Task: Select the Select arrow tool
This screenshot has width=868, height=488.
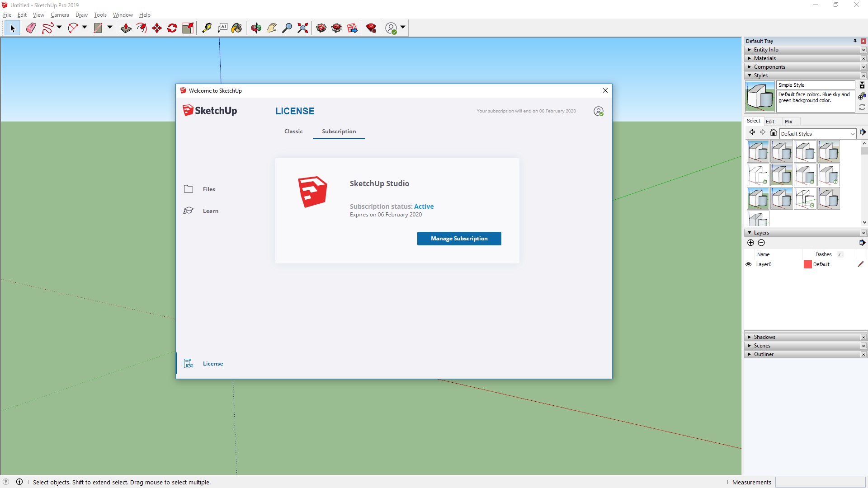Action: click(x=12, y=28)
